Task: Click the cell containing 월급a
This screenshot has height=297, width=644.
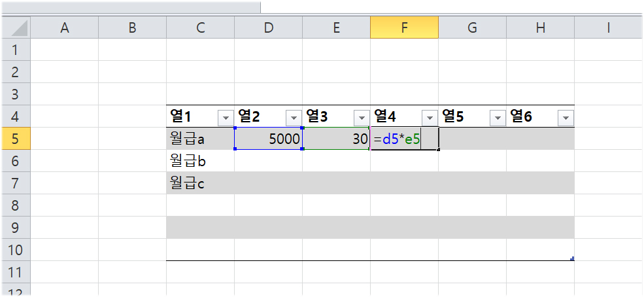Action: click(x=201, y=139)
